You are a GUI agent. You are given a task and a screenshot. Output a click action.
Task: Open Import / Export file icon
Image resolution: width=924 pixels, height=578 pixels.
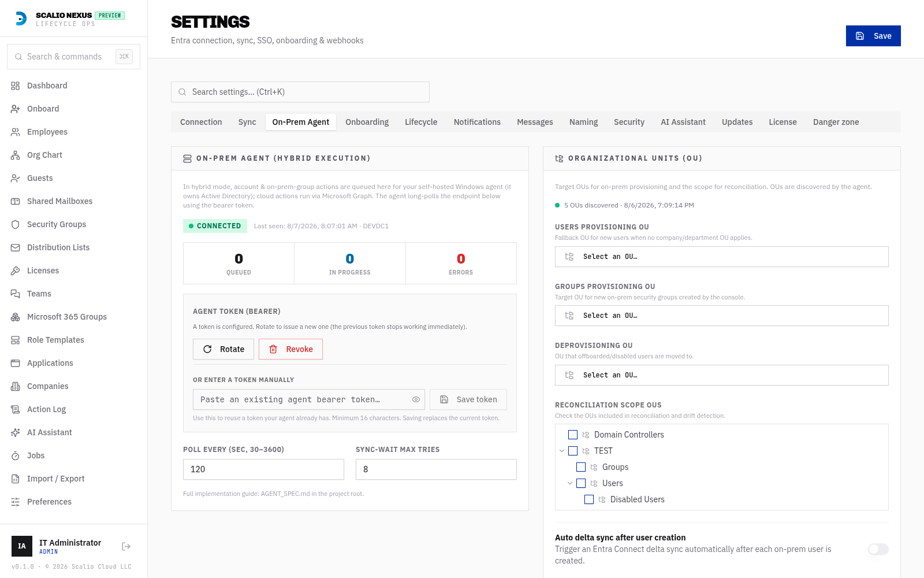[16, 479]
